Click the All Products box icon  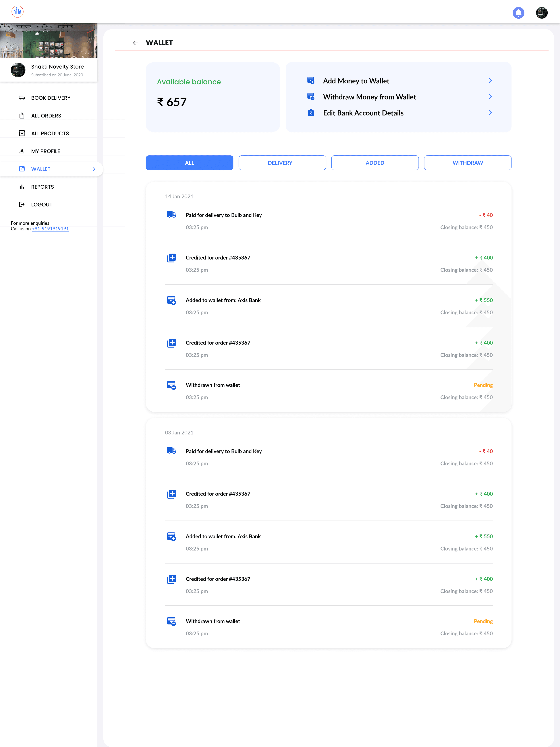(x=22, y=133)
